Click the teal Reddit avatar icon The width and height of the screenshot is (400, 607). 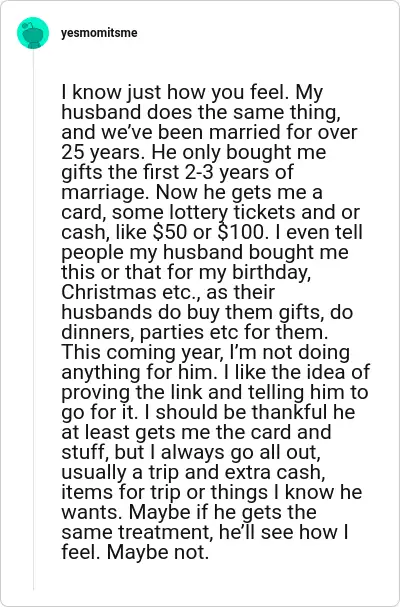click(x=33, y=33)
